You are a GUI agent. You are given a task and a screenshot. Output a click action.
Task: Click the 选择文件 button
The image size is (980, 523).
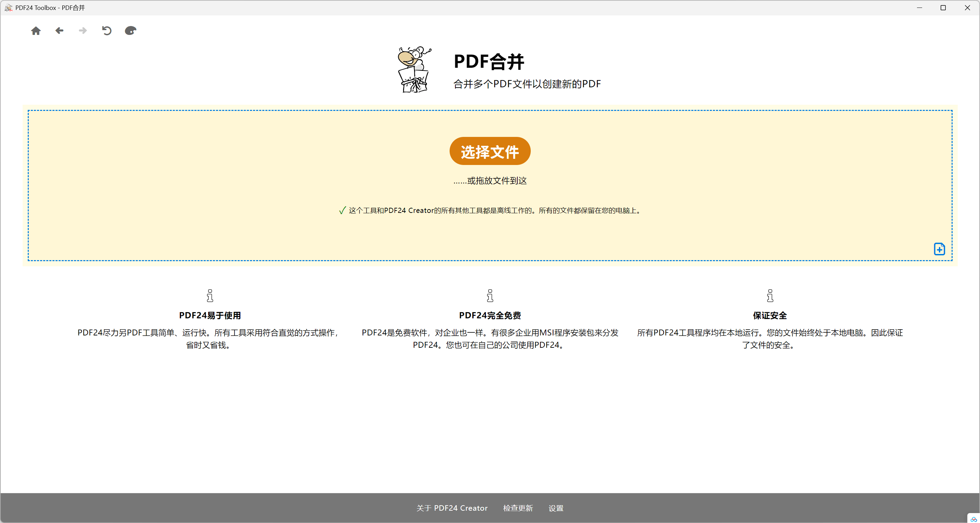point(490,151)
